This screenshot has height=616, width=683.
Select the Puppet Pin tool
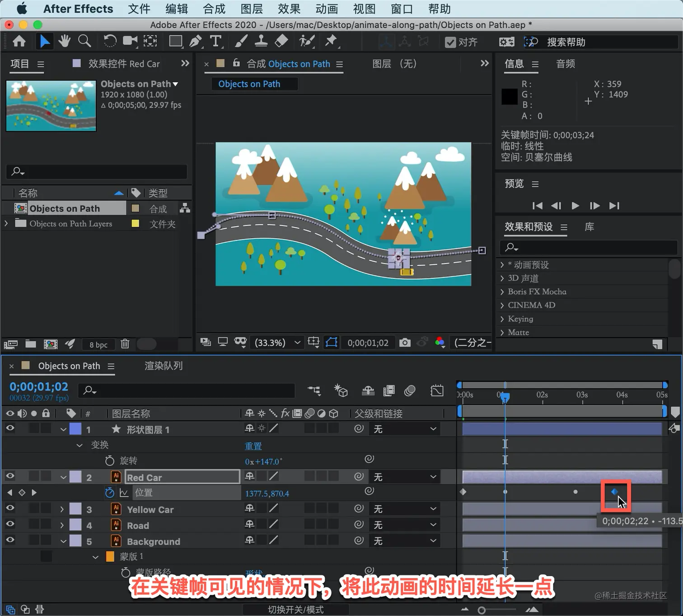(331, 41)
